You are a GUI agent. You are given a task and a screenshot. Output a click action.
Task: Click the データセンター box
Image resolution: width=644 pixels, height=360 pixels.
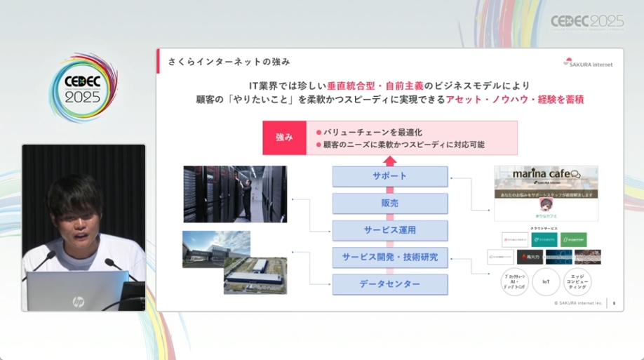pos(389,284)
